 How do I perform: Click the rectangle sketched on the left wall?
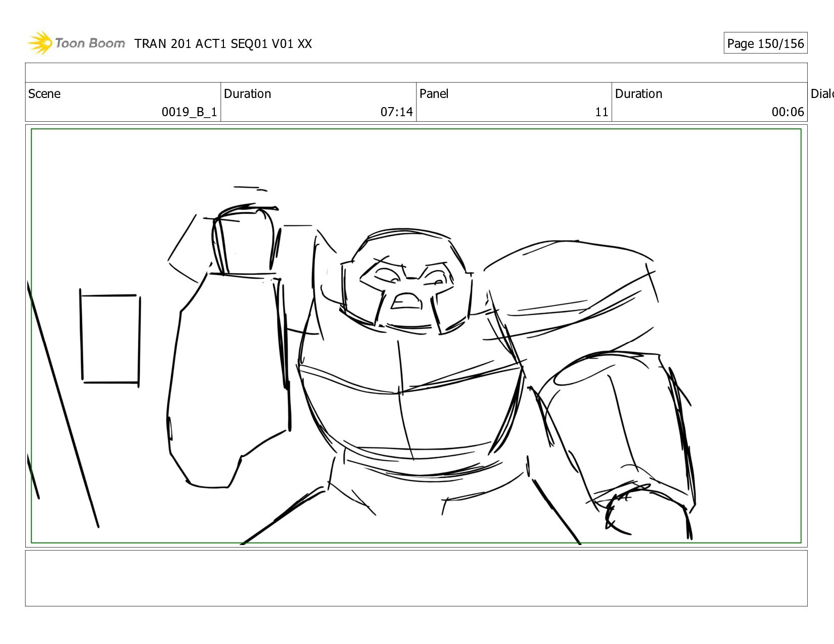point(110,338)
